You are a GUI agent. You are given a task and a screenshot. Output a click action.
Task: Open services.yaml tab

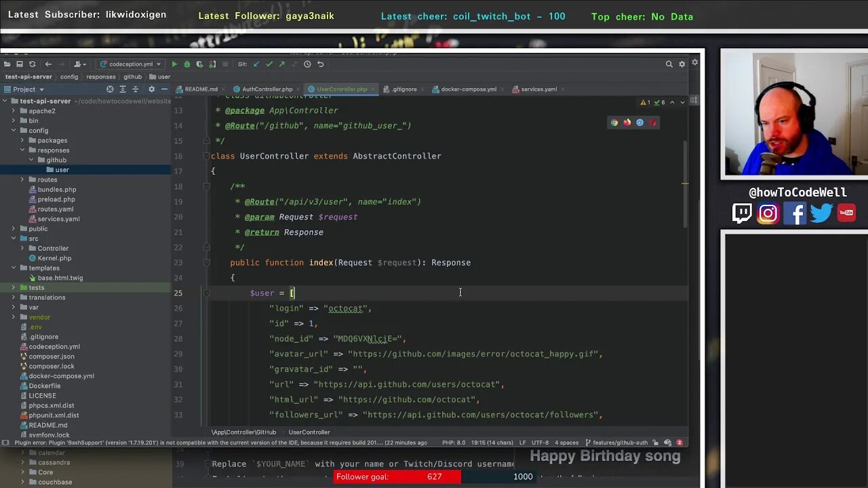[539, 89]
